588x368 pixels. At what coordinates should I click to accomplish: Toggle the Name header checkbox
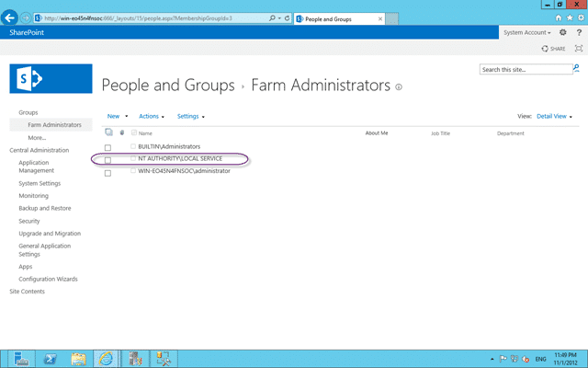coord(134,132)
